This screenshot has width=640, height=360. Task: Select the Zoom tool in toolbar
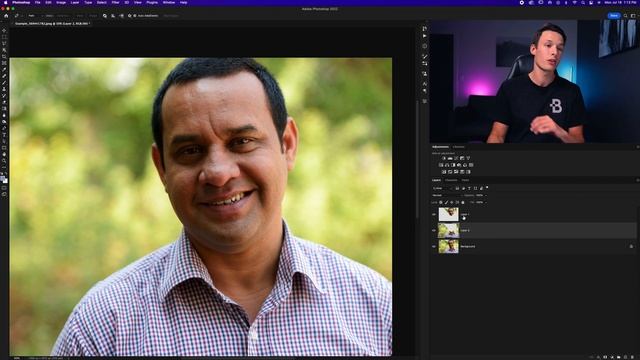(4, 161)
